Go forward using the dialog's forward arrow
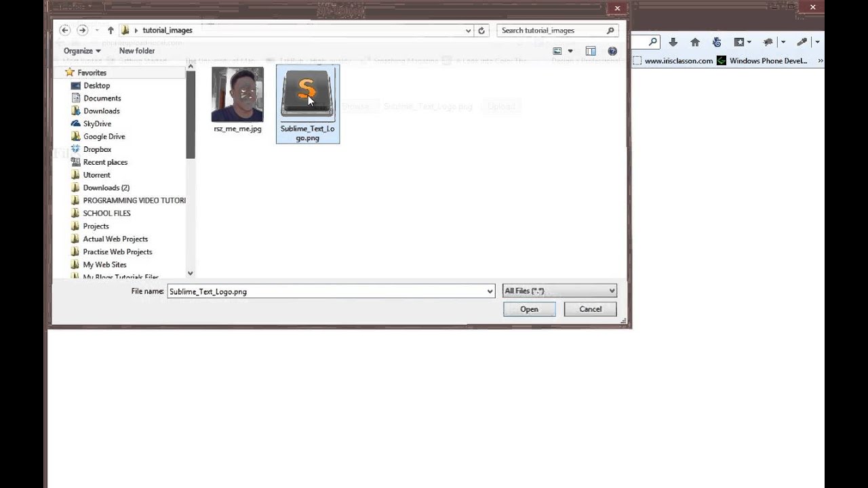 coord(82,30)
